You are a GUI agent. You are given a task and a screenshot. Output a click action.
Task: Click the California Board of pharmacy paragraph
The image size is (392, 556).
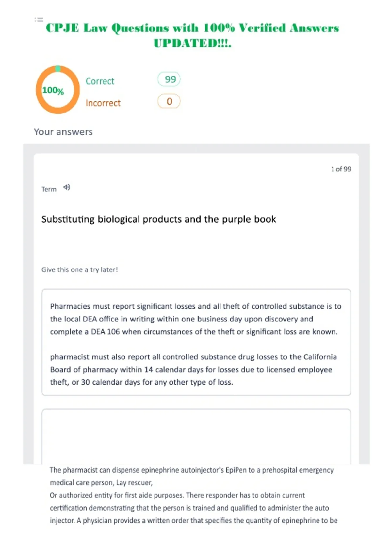pos(193,370)
